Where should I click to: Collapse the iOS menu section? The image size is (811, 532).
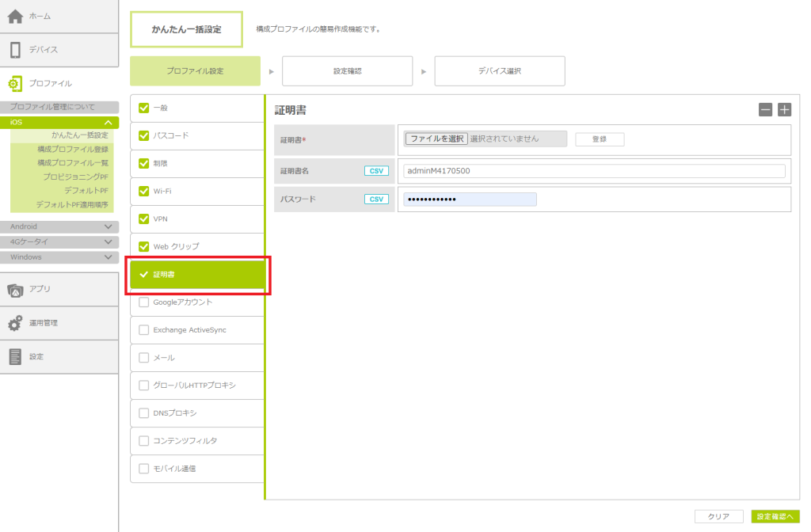point(108,123)
